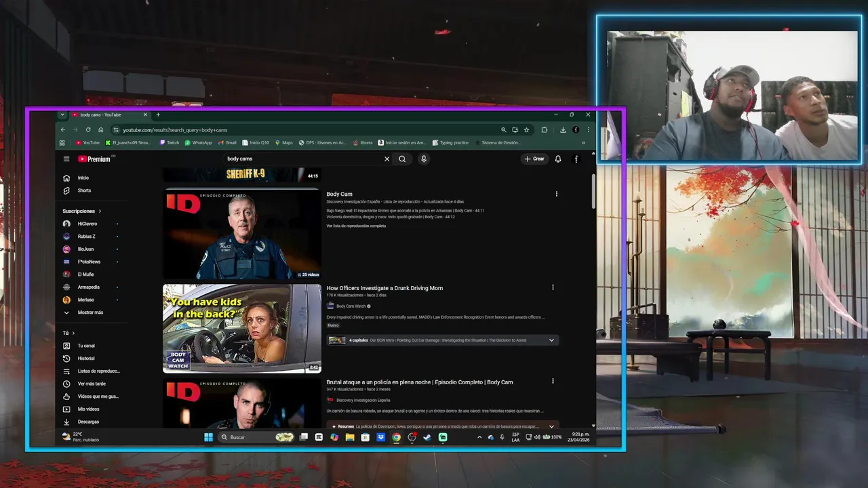Open YouTube notifications bell

[558, 159]
